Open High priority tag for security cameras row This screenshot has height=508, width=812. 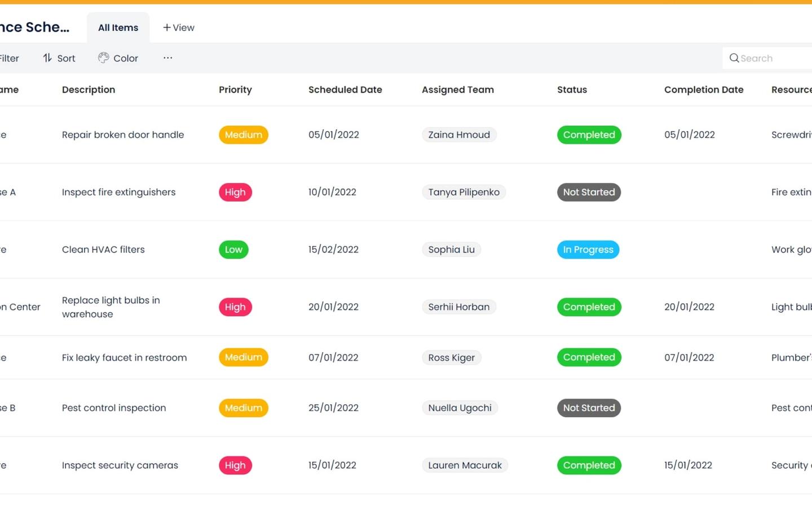coord(235,466)
